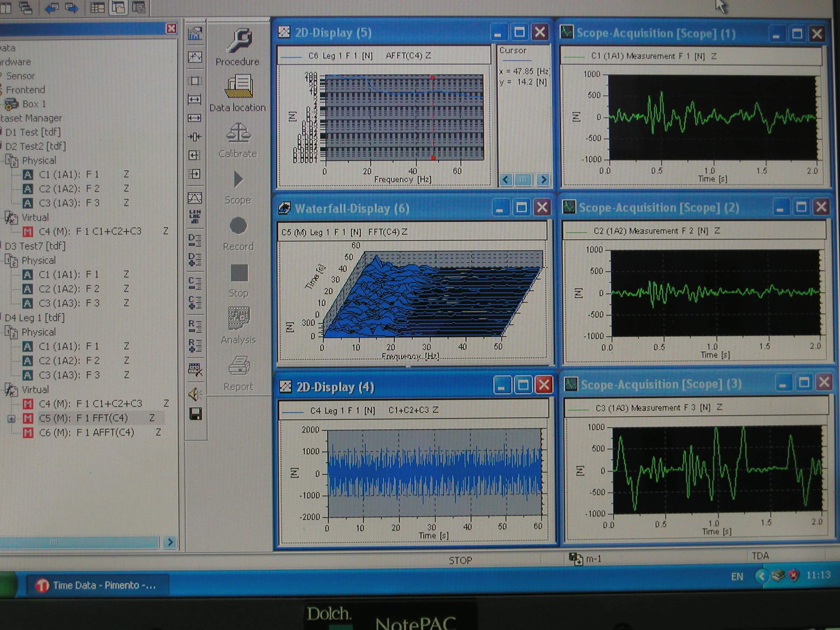Image resolution: width=840 pixels, height=630 pixels.
Task: Click the red cursor marker in 2D-Display (5)
Action: (x=433, y=78)
